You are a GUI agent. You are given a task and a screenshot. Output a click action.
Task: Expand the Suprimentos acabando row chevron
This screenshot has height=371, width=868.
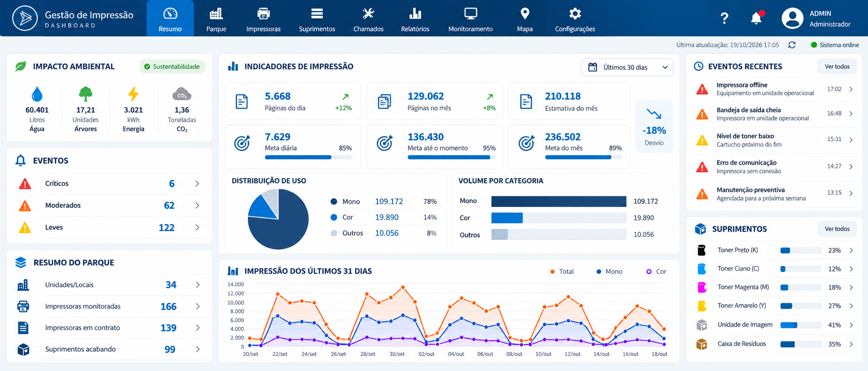click(x=198, y=349)
